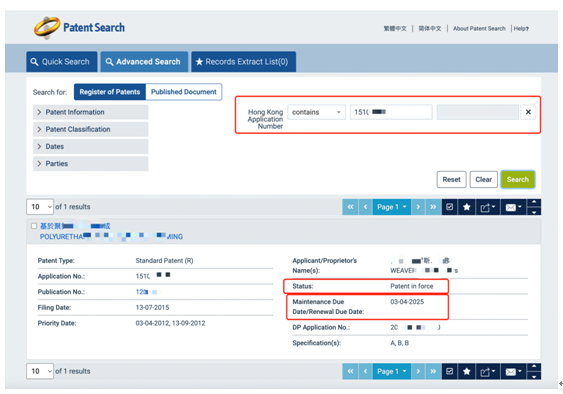Open the 'contains' operator dropdown
Screen dimensions: 563x394
tap(316, 112)
